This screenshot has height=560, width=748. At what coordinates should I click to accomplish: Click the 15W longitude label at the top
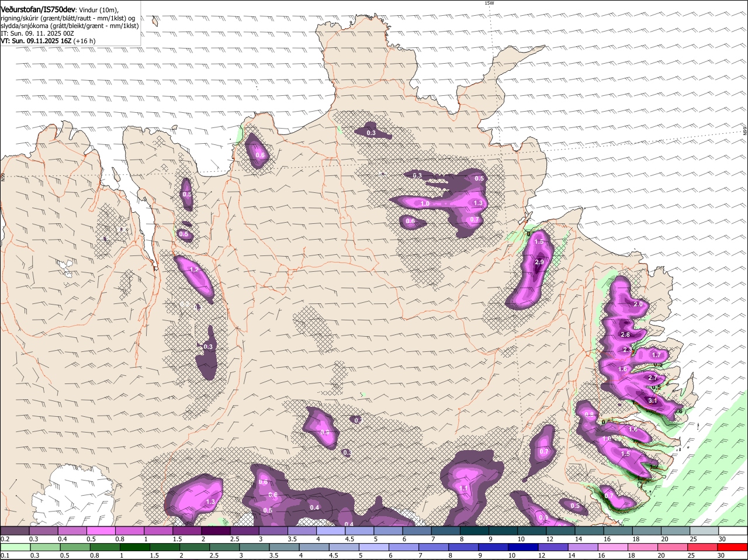click(489, 3)
